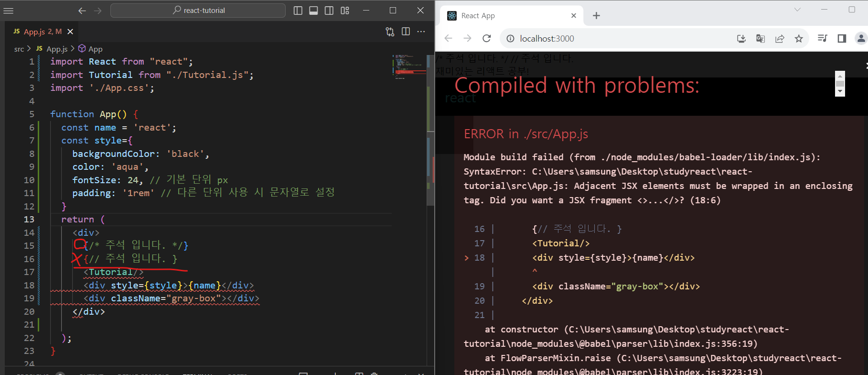The width and height of the screenshot is (868, 375).
Task: Open the VS Code Customize Layout icon
Action: 345,11
